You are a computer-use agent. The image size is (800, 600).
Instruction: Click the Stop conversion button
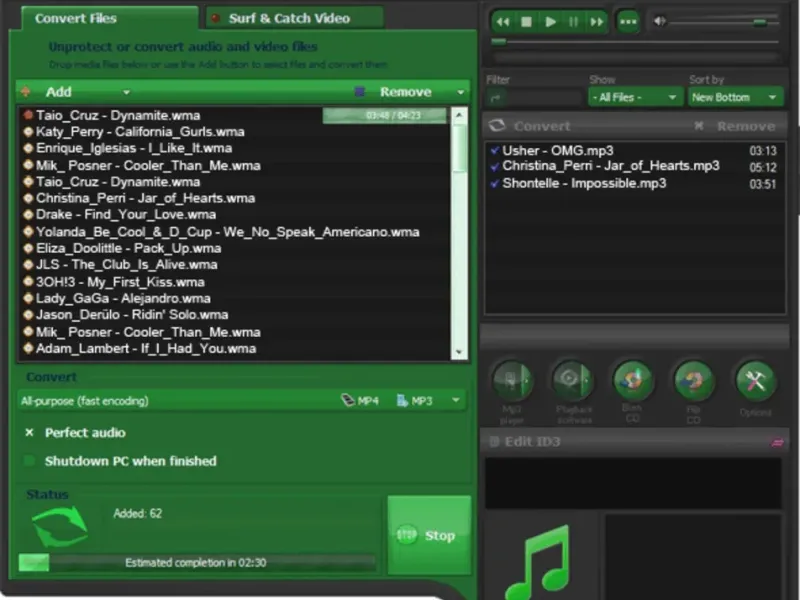pyautogui.click(x=429, y=535)
